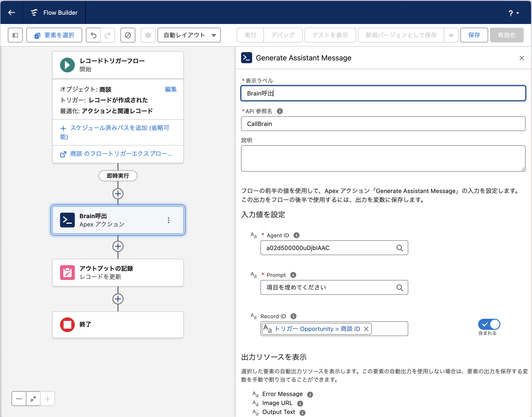Enable the 要素を選択 selection mode
The height and width of the screenshot is (417, 532).
click(54, 35)
